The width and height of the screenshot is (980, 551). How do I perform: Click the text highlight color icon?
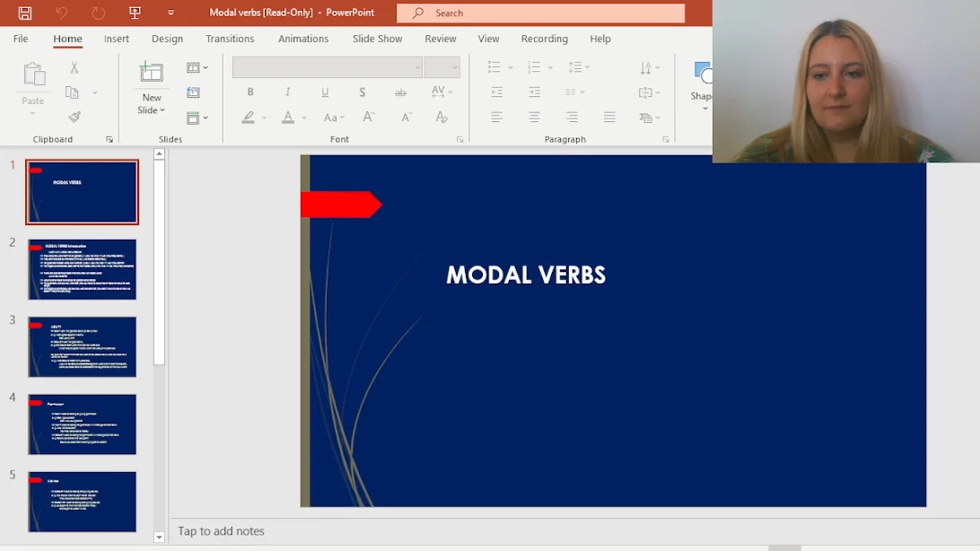[248, 117]
